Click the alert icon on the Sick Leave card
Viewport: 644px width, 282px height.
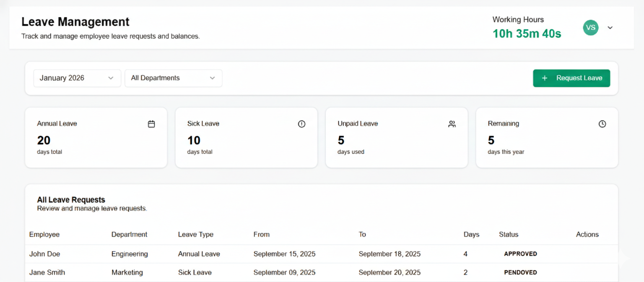[x=301, y=124]
